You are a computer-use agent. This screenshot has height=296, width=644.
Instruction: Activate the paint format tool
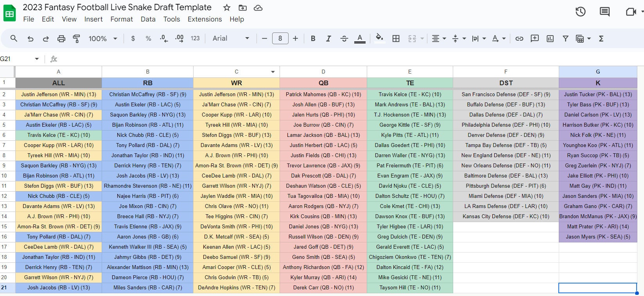(x=77, y=38)
